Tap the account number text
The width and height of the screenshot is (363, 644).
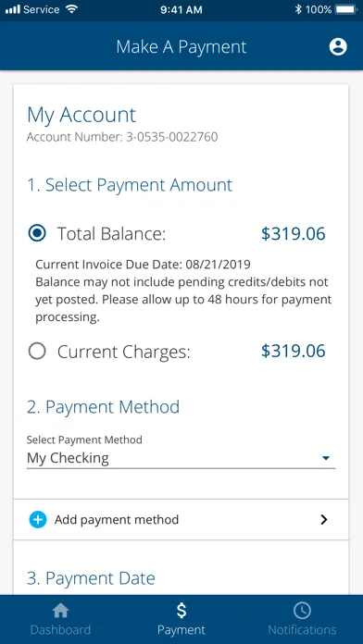(x=122, y=137)
